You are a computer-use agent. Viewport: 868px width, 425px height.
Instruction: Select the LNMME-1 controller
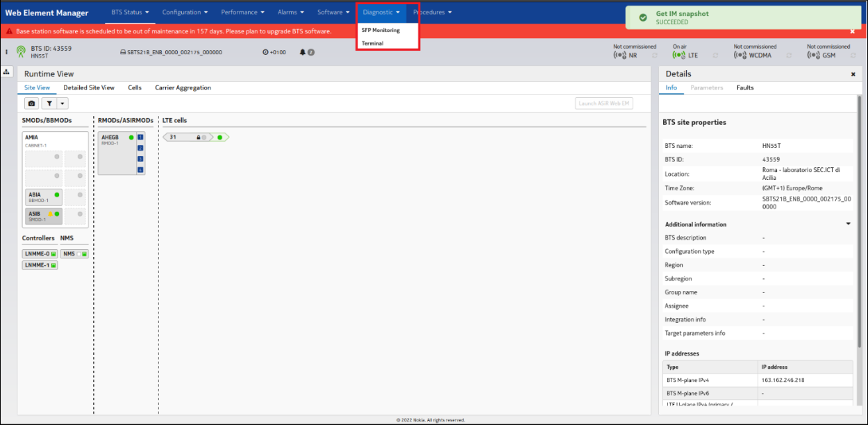[40, 265]
